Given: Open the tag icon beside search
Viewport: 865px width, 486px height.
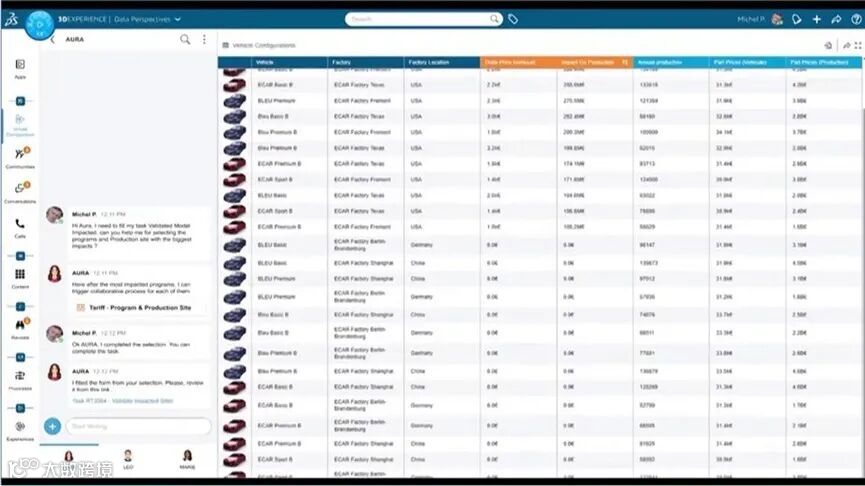Looking at the screenshot, I should pyautogui.click(x=513, y=19).
